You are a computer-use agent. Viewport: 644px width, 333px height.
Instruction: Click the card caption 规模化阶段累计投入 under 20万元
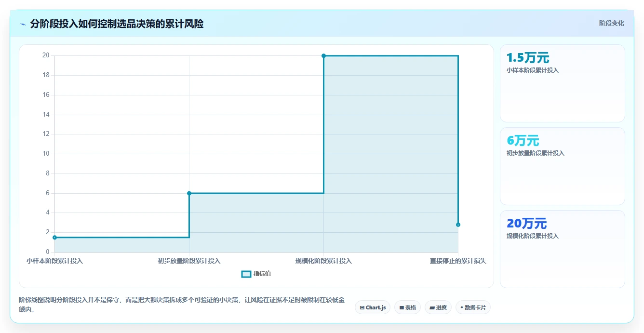532,236
